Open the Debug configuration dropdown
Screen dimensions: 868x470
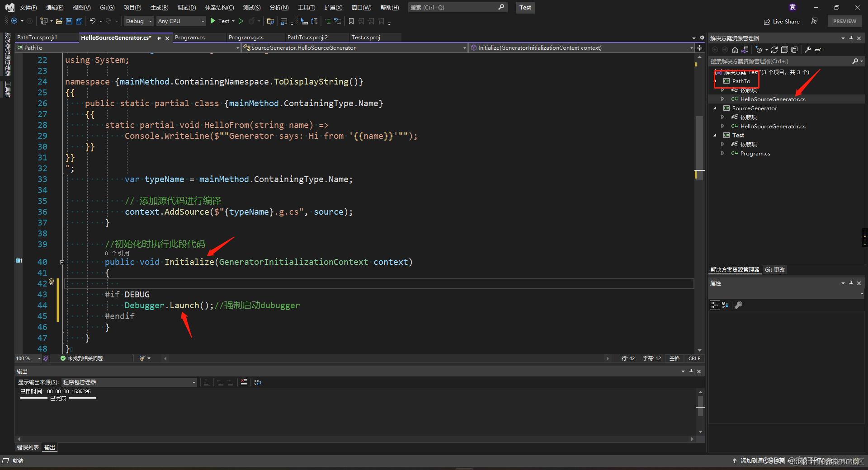pyautogui.click(x=139, y=21)
